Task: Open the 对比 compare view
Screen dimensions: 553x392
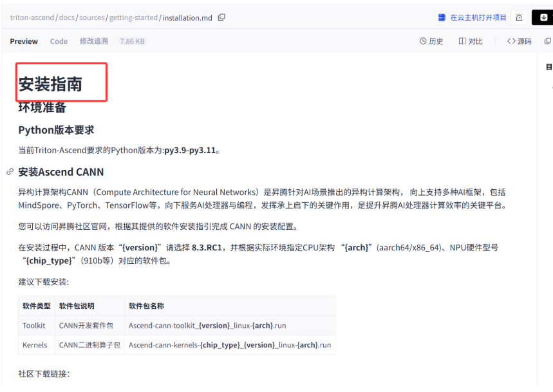Action: click(x=471, y=41)
